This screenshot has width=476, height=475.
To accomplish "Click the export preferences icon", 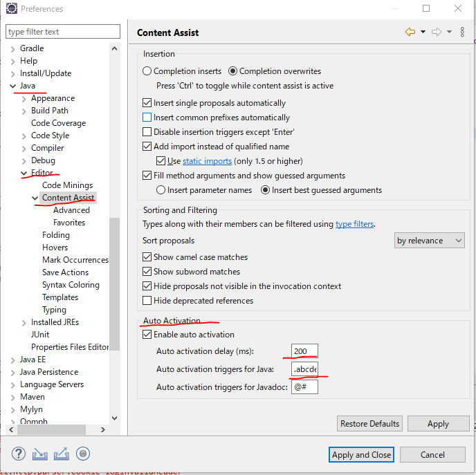I will [62, 454].
